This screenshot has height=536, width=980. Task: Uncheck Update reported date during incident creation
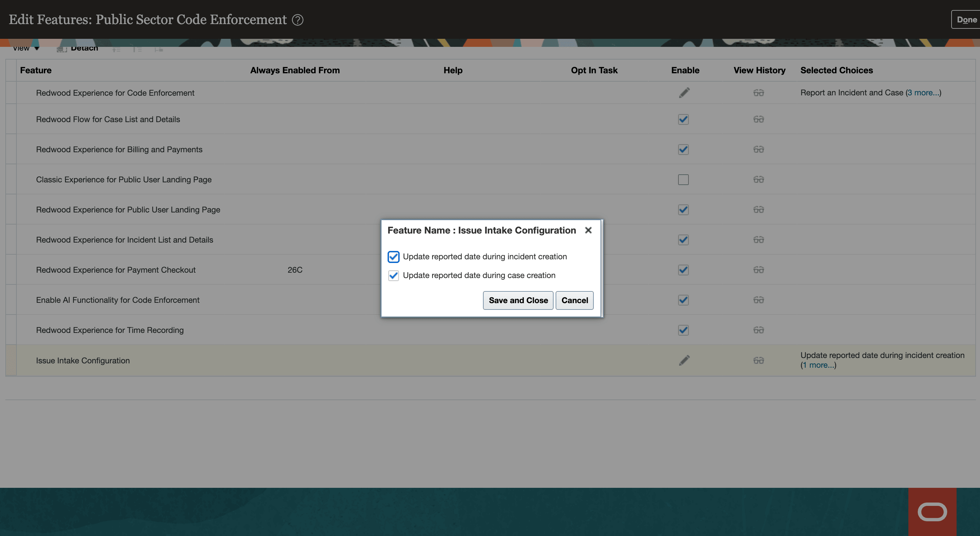pos(393,257)
